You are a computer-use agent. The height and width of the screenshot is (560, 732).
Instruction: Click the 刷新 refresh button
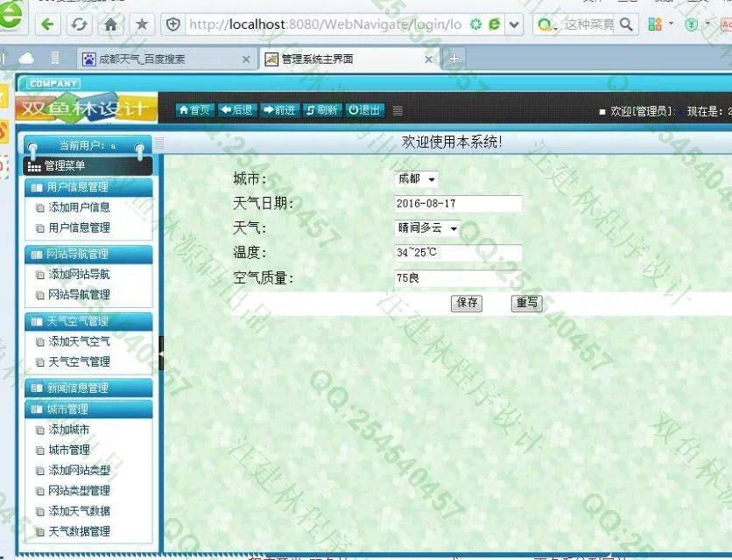(x=322, y=110)
